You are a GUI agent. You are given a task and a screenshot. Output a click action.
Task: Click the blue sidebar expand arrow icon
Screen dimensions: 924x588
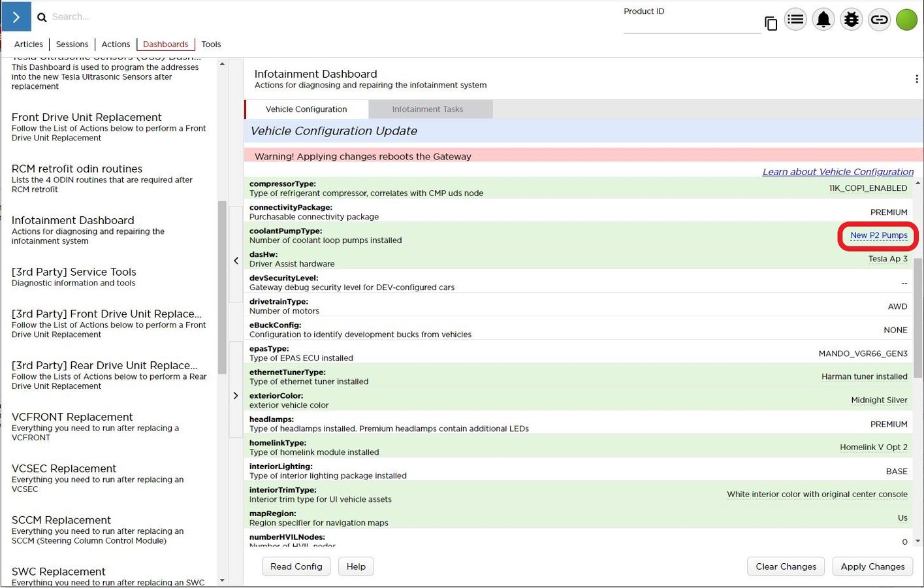click(16, 17)
